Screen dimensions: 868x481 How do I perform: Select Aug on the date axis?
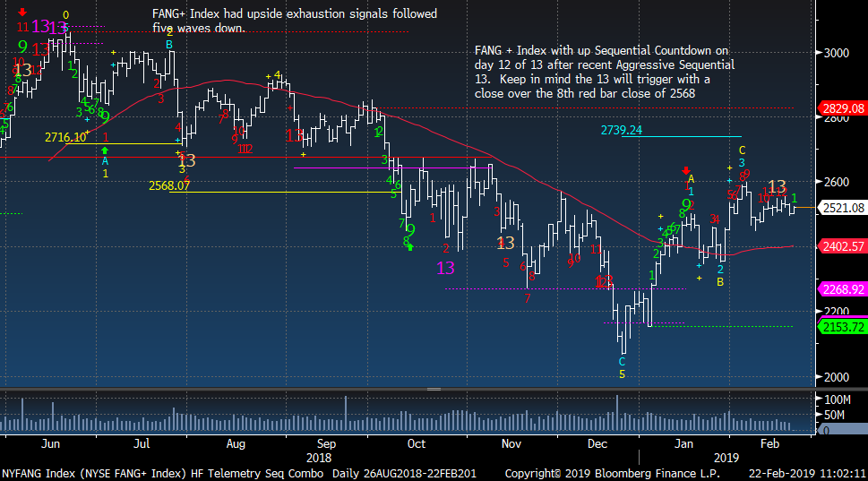point(236,444)
